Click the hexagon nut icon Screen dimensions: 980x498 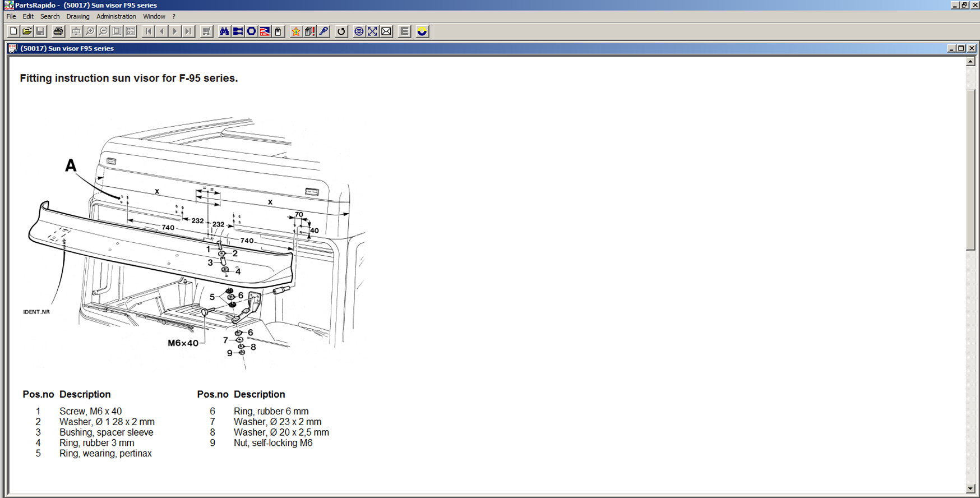click(x=251, y=31)
